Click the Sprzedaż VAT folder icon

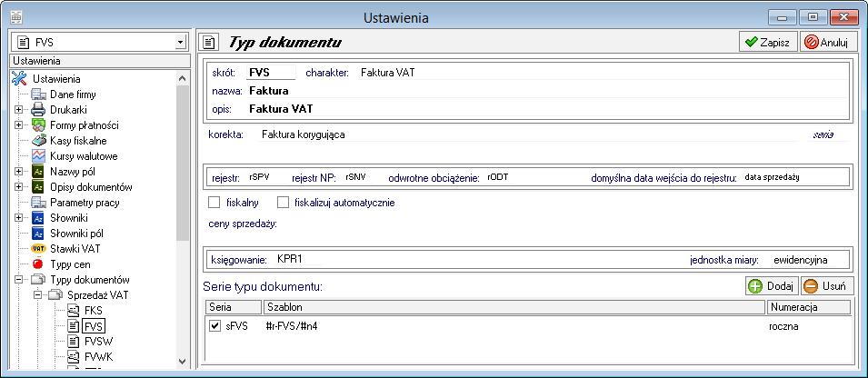[x=56, y=295]
